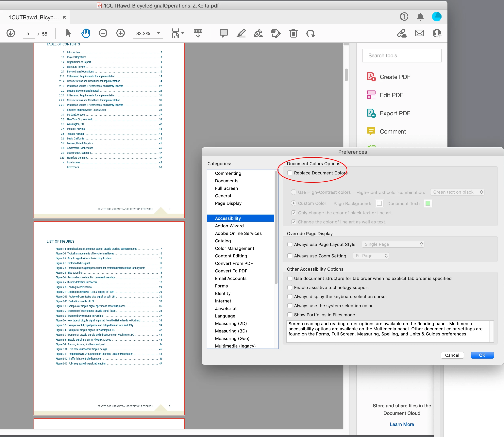The width and height of the screenshot is (504, 437).
Task: Select Color Management in categories list
Action: coord(234,248)
